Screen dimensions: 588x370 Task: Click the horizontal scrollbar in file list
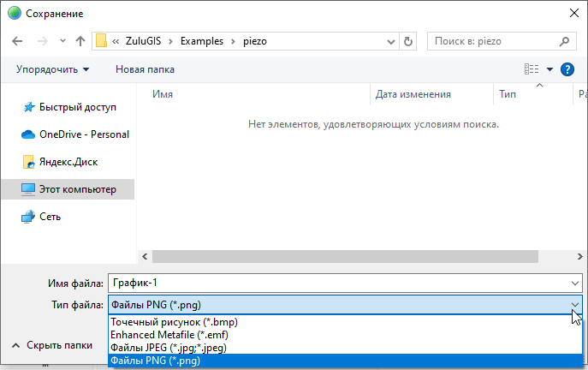coord(342,256)
